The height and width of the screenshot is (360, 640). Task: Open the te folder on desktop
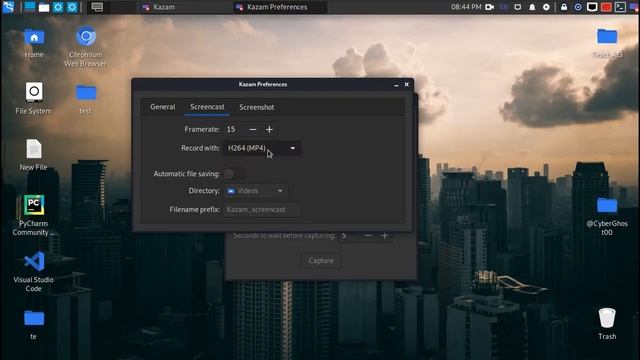pyautogui.click(x=33, y=324)
